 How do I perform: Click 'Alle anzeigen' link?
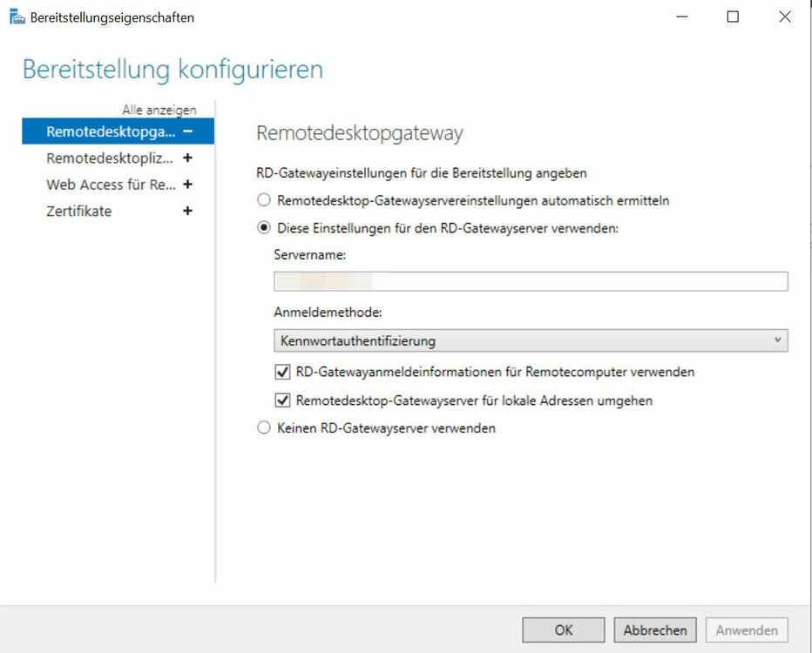(159, 110)
